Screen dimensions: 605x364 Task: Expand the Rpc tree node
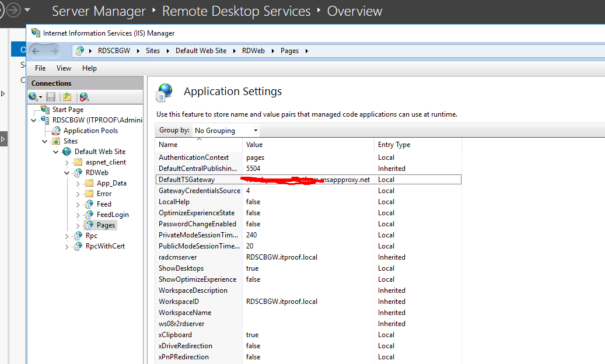tap(67, 236)
